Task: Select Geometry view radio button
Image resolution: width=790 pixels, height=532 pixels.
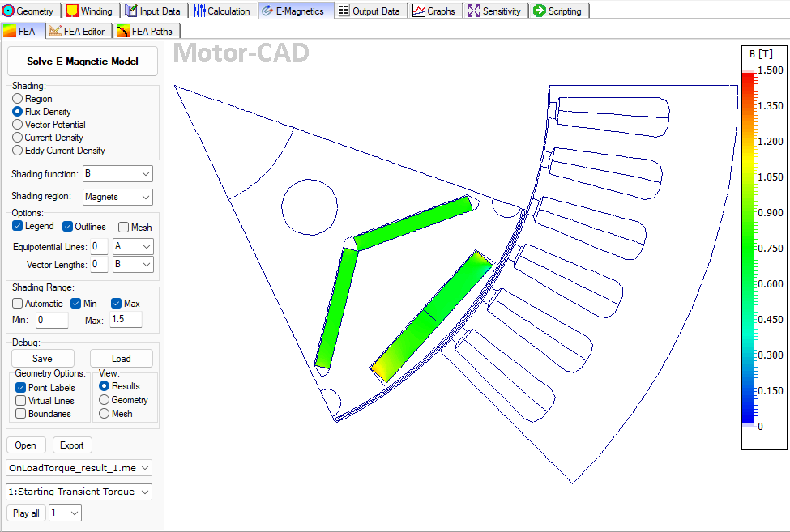Action: pyautogui.click(x=105, y=400)
